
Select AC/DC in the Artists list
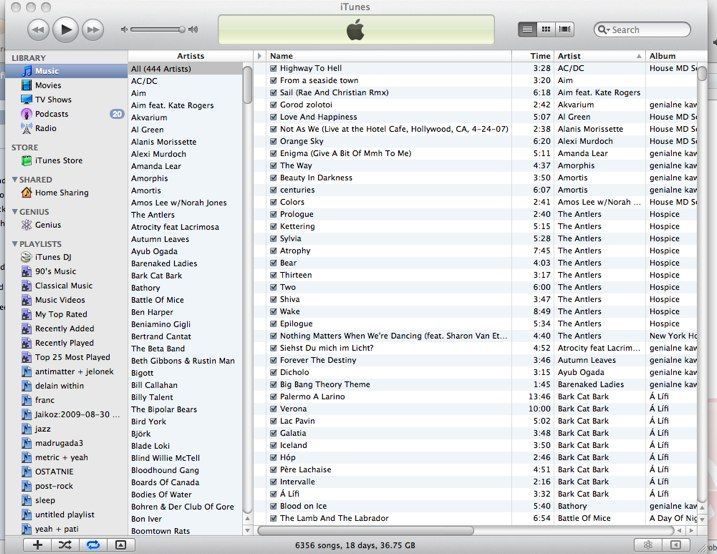click(185, 81)
